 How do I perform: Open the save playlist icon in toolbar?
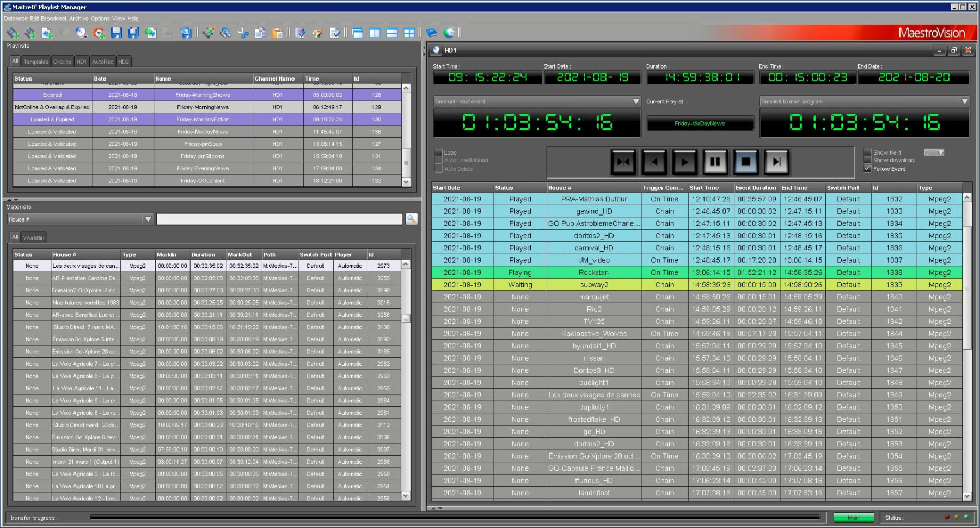click(117, 33)
